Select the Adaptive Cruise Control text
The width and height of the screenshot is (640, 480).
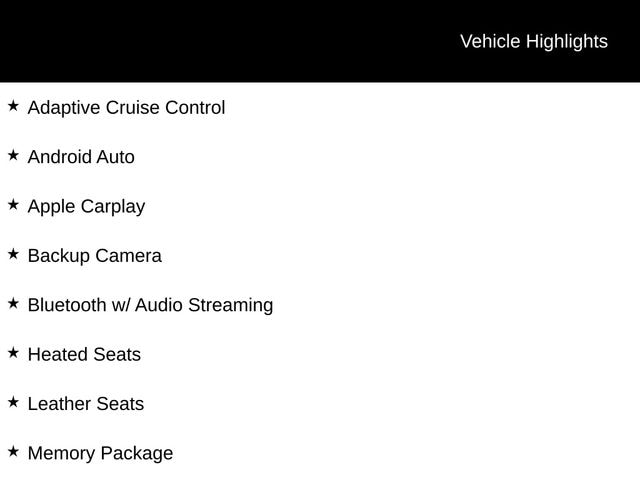pyautogui.click(x=126, y=107)
